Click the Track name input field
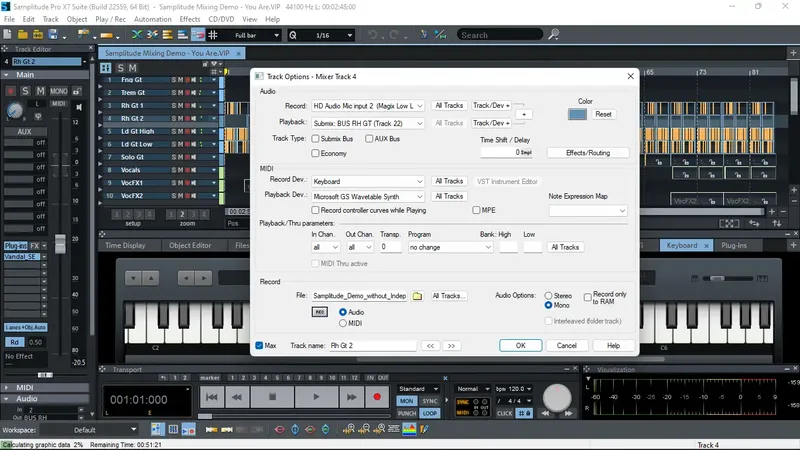The width and height of the screenshot is (800, 450). (371, 345)
